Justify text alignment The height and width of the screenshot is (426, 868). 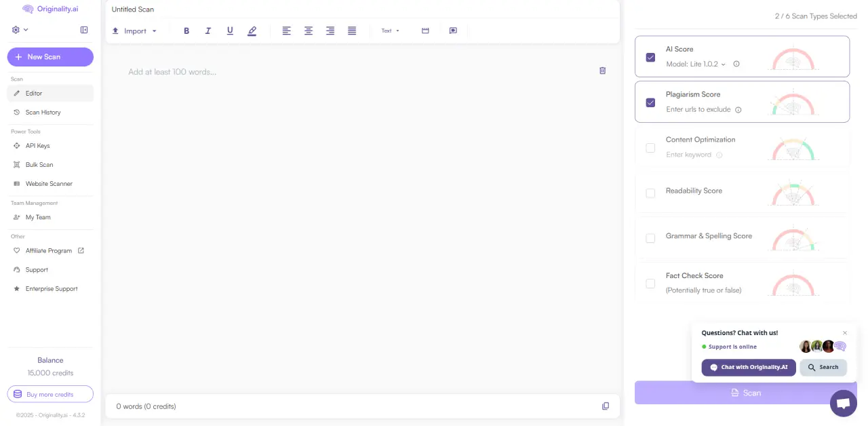[x=352, y=31]
